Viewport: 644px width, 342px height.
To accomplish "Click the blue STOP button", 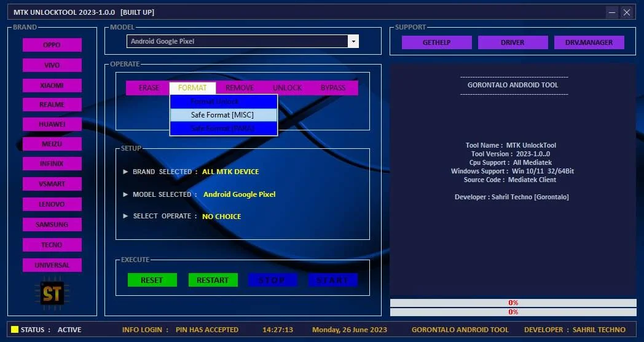I will coord(272,280).
